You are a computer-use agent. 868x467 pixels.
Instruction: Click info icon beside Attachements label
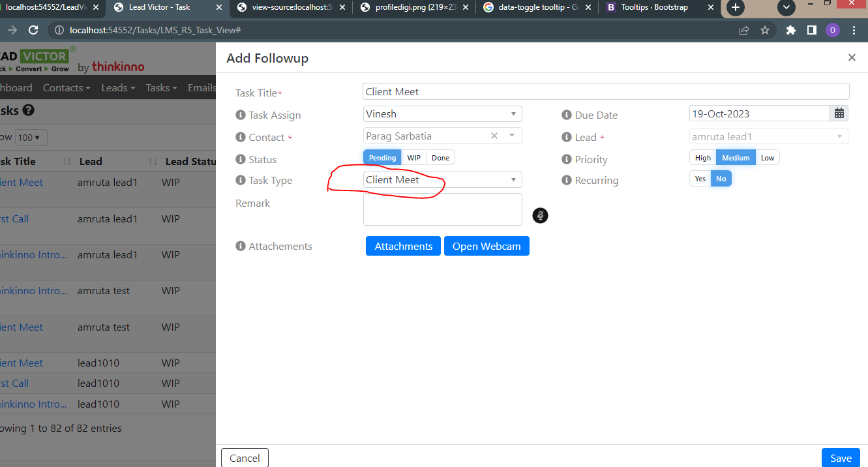coord(240,246)
